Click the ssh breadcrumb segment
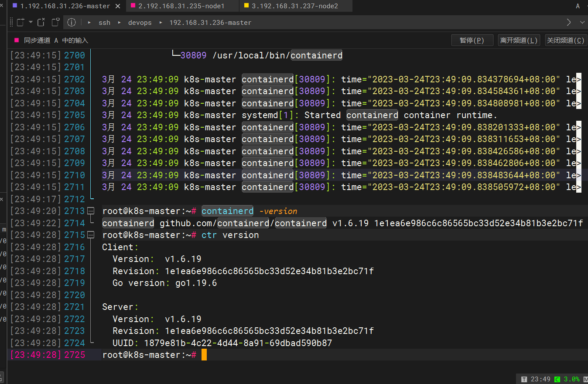Screen dimensions: 588x384 click(x=104, y=23)
